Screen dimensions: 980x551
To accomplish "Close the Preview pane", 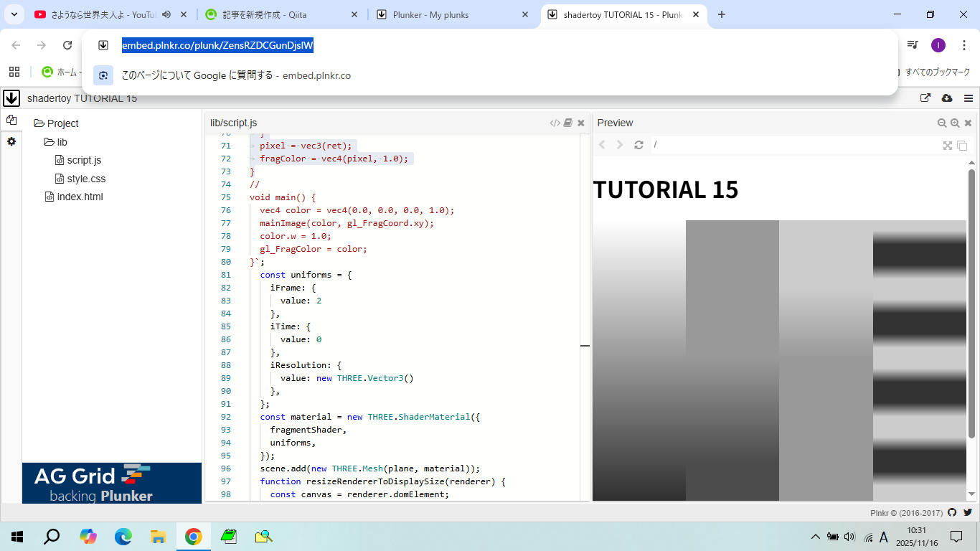I will pyautogui.click(x=968, y=123).
